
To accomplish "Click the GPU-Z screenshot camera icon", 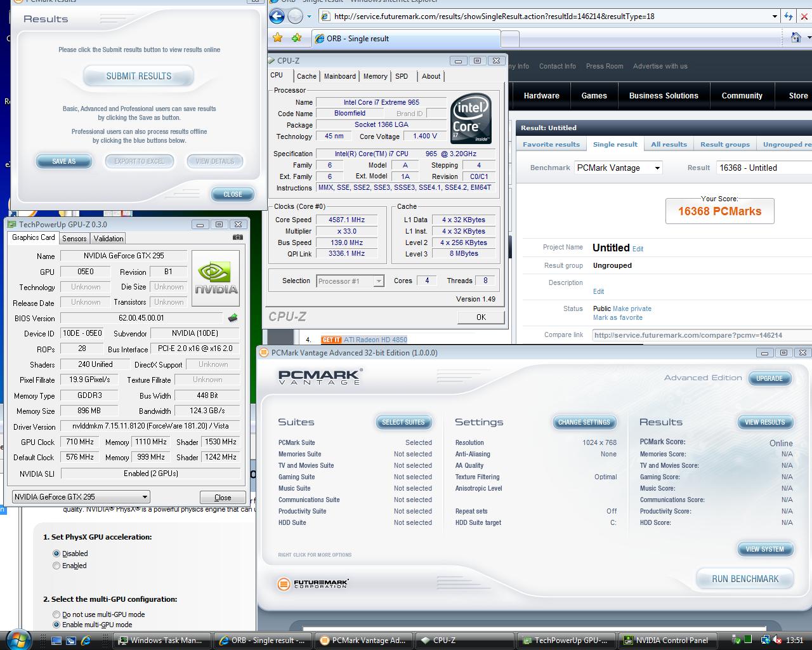I will tap(238, 237).
